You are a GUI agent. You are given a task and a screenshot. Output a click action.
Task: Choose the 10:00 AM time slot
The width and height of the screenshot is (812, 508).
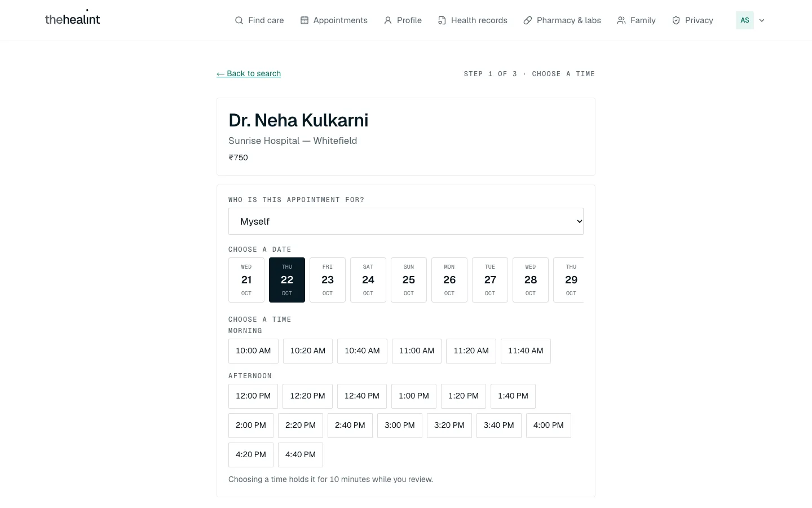[x=253, y=351]
